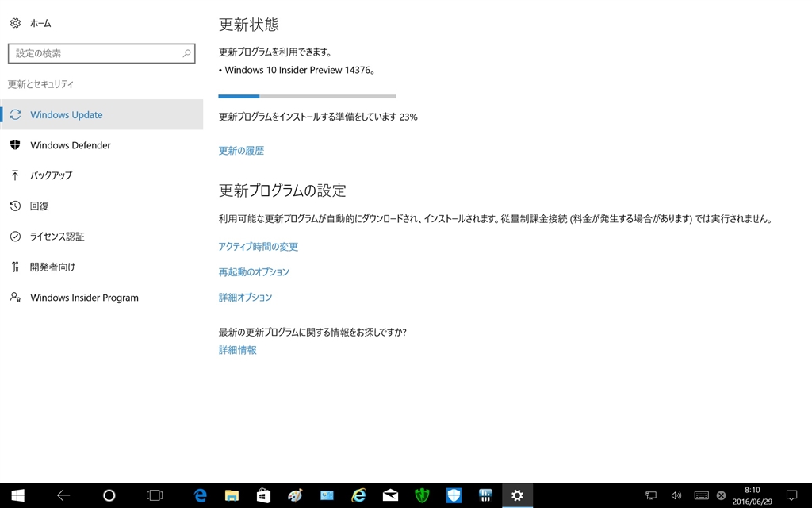Open the 開発者向け section
This screenshot has width=812, height=508.
point(101,267)
